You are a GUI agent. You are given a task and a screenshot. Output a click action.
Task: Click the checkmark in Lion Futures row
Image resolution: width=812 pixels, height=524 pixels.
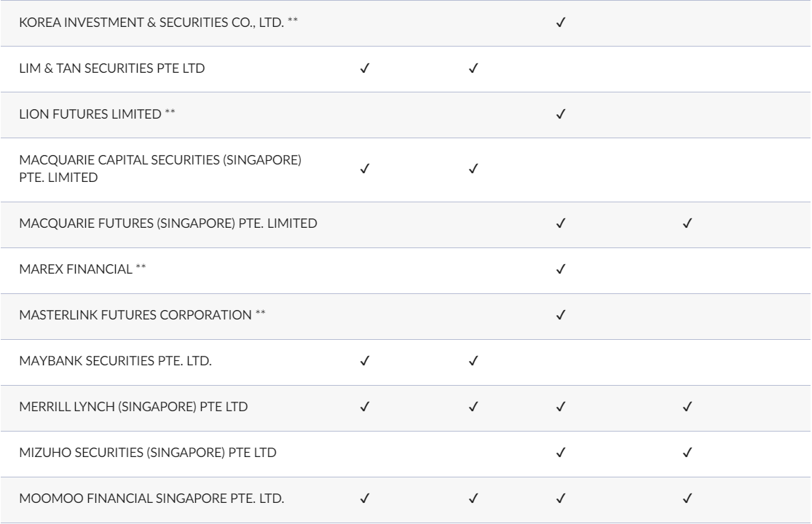pyautogui.click(x=561, y=114)
